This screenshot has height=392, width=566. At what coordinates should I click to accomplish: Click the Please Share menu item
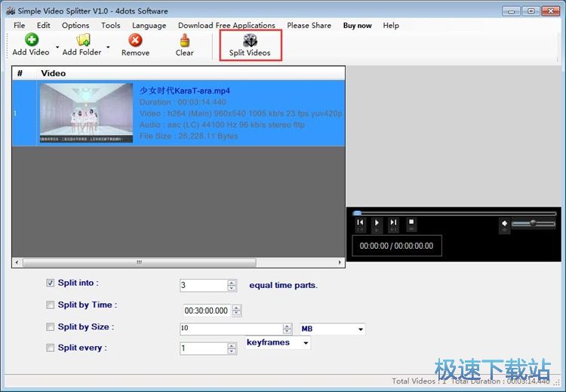point(309,25)
